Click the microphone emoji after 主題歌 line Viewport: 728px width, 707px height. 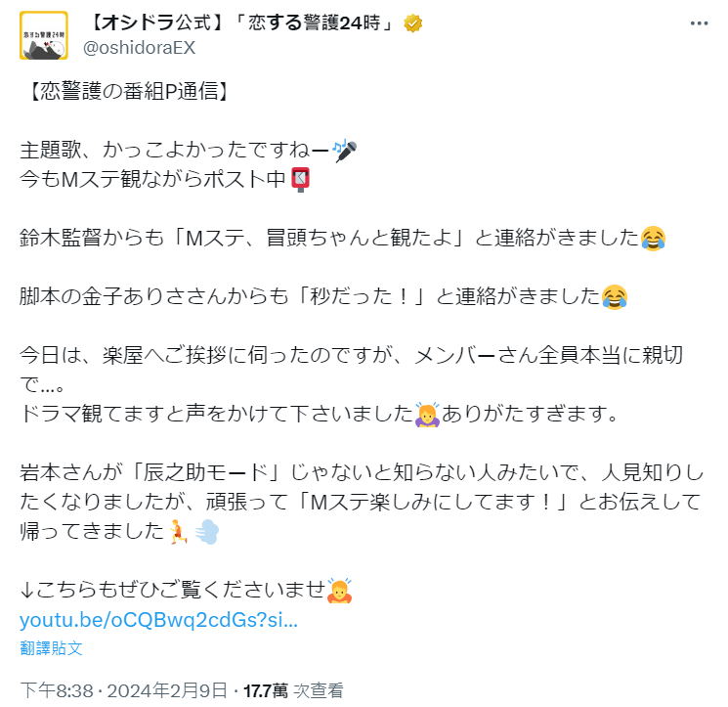[345, 151]
